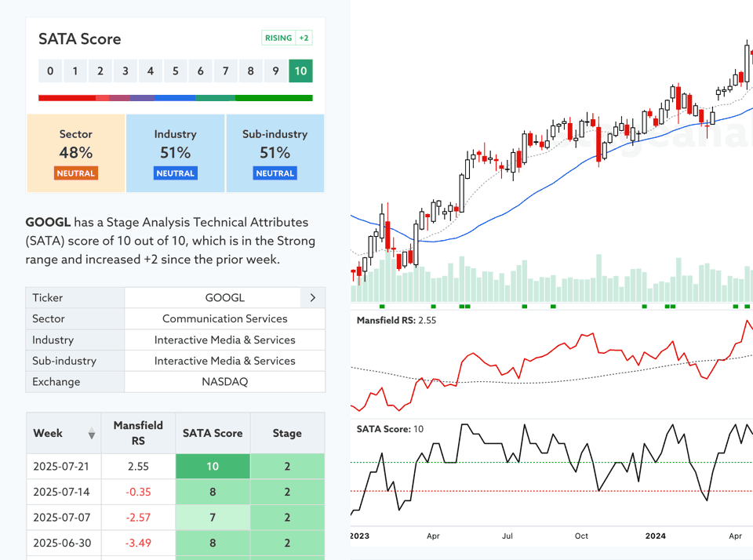The width and height of the screenshot is (753, 560).
Task: Open the Communication Services sector link
Action: point(224,319)
